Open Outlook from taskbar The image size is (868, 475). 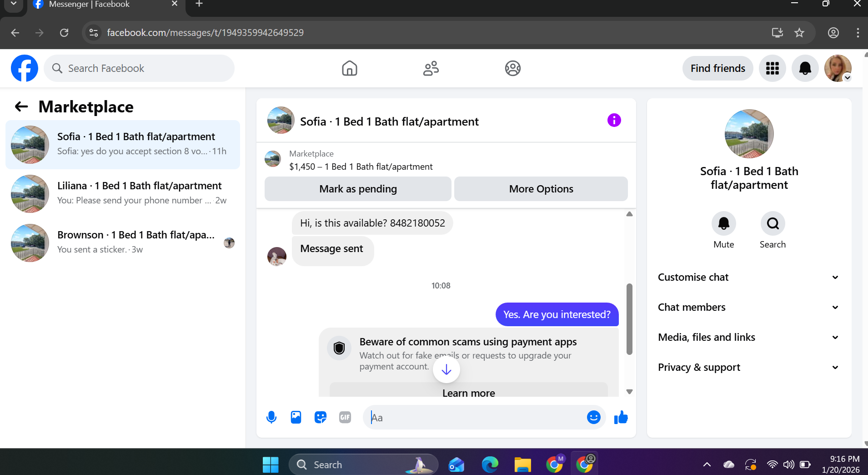(x=457, y=465)
